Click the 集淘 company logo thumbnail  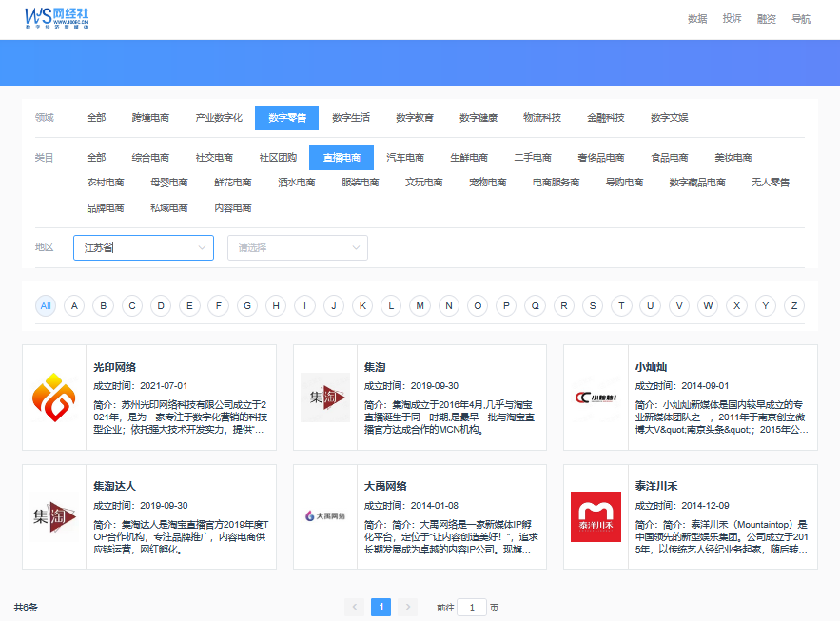325,398
